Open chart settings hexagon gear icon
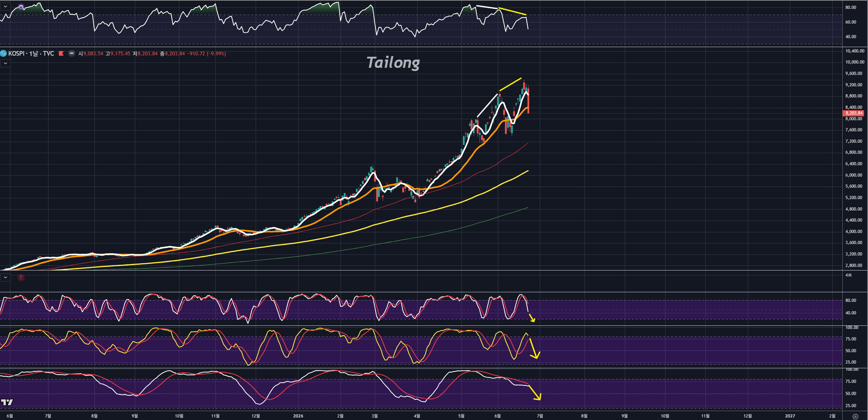 pyautogui.click(x=855, y=416)
